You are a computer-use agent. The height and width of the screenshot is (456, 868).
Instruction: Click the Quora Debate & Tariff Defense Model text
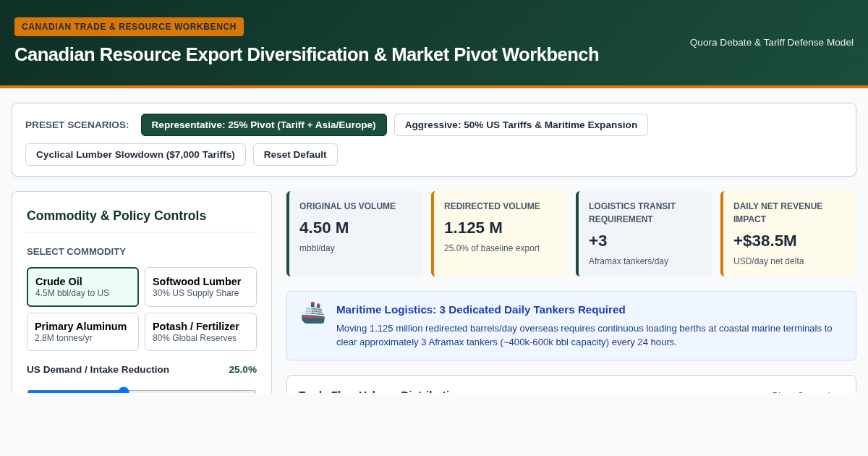pos(772,43)
